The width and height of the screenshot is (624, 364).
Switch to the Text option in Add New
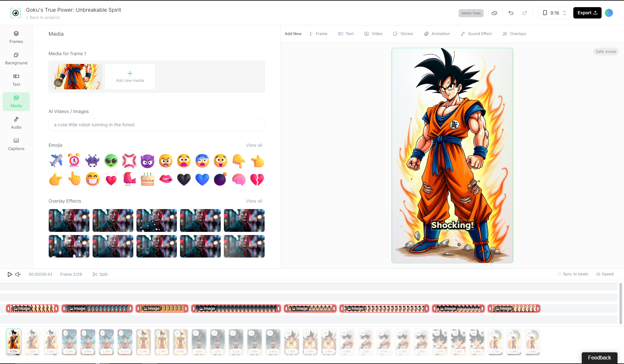pos(346,34)
